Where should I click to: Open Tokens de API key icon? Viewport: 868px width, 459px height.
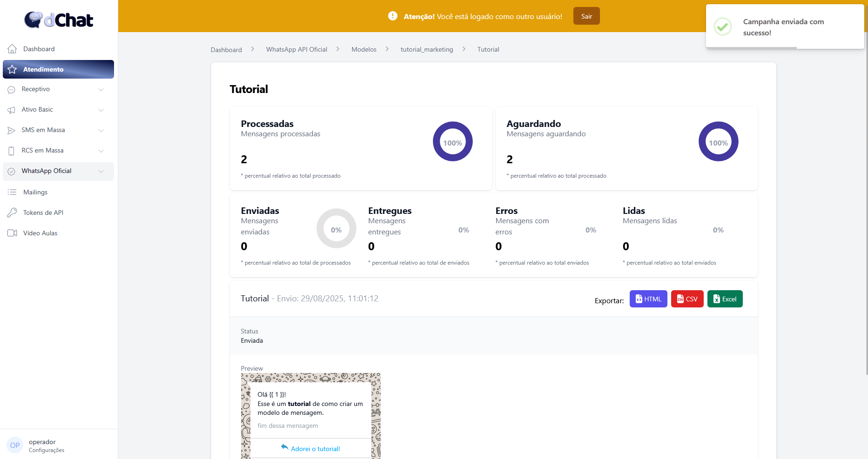(x=12, y=213)
